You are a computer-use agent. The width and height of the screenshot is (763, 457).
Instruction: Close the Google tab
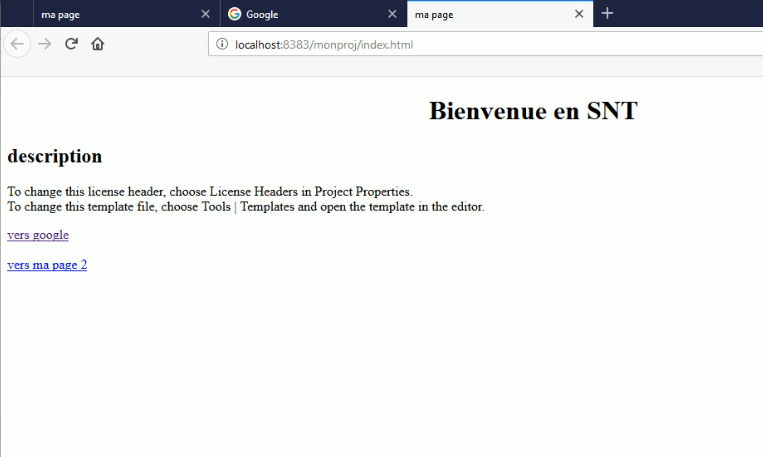[392, 14]
